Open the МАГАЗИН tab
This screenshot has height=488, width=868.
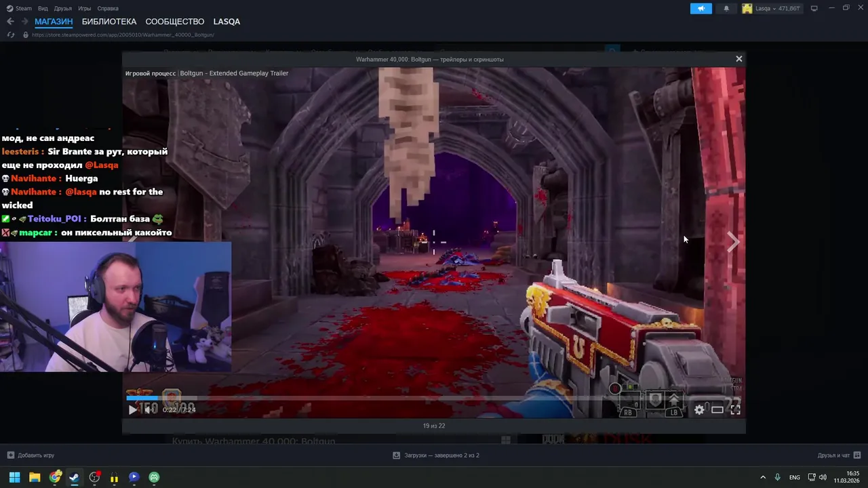54,22
